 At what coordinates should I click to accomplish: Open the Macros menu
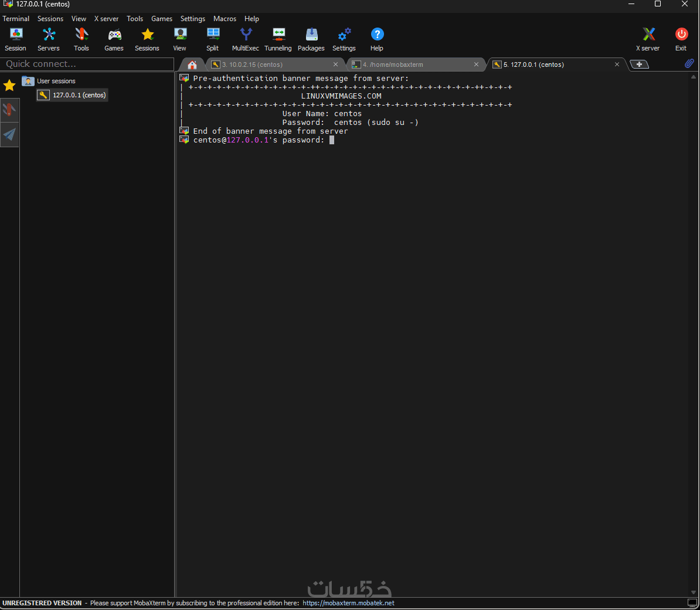[225, 19]
